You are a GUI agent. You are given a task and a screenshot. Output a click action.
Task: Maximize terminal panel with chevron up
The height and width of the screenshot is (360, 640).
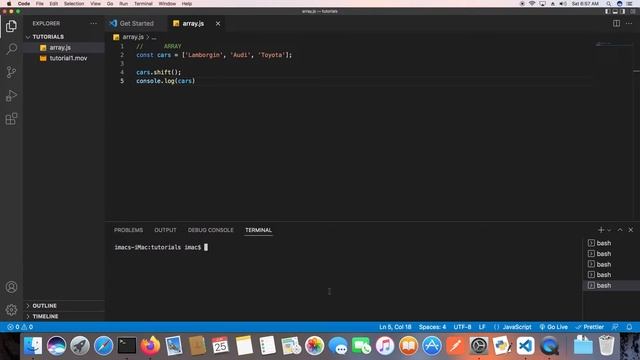coord(620,230)
